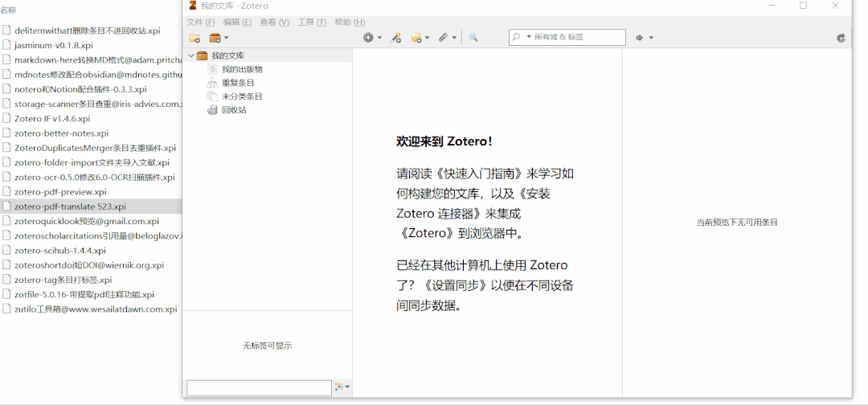Open the New Item dropdown arrow

pos(379,38)
